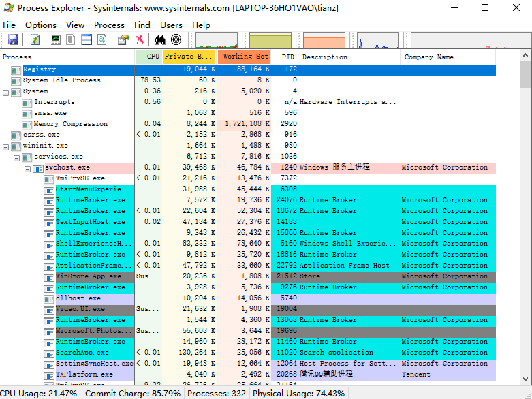Open the File menu
532x399 pixels.
pyautogui.click(x=9, y=25)
